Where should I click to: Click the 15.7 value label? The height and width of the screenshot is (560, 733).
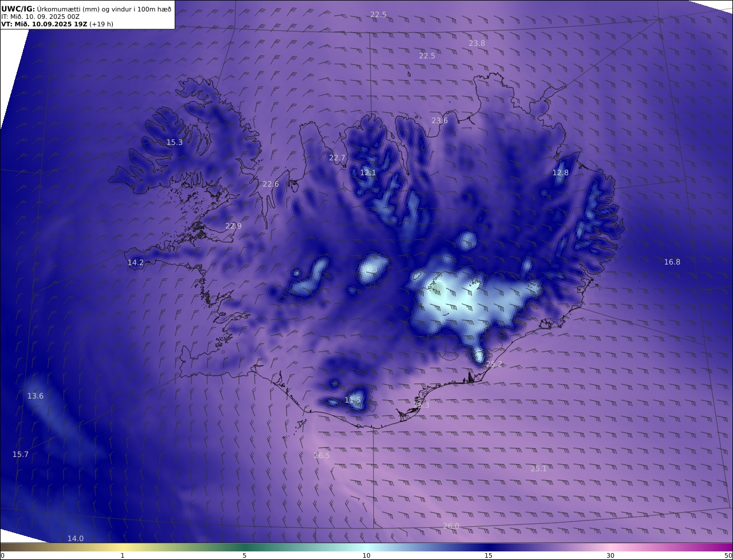(21, 454)
